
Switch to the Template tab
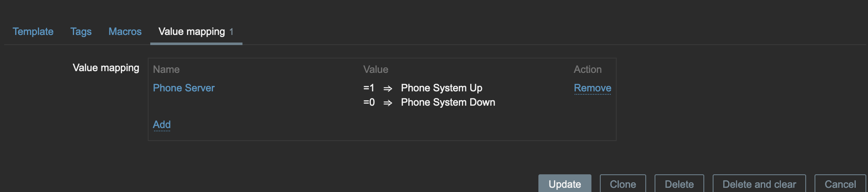(33, 32)
